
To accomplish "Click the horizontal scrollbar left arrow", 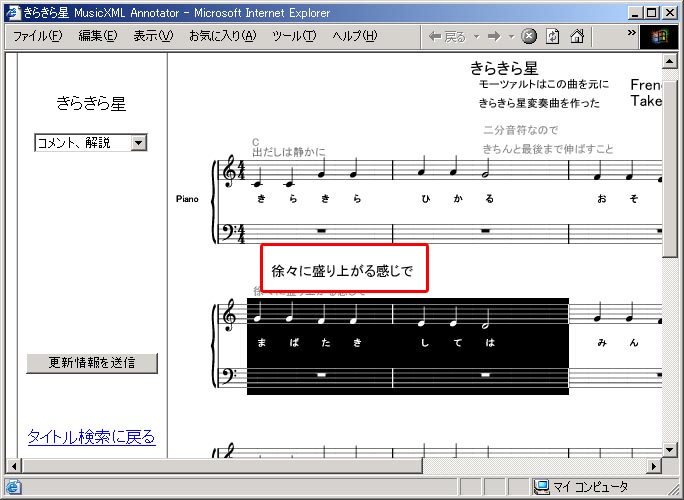I will pos(14,466).
